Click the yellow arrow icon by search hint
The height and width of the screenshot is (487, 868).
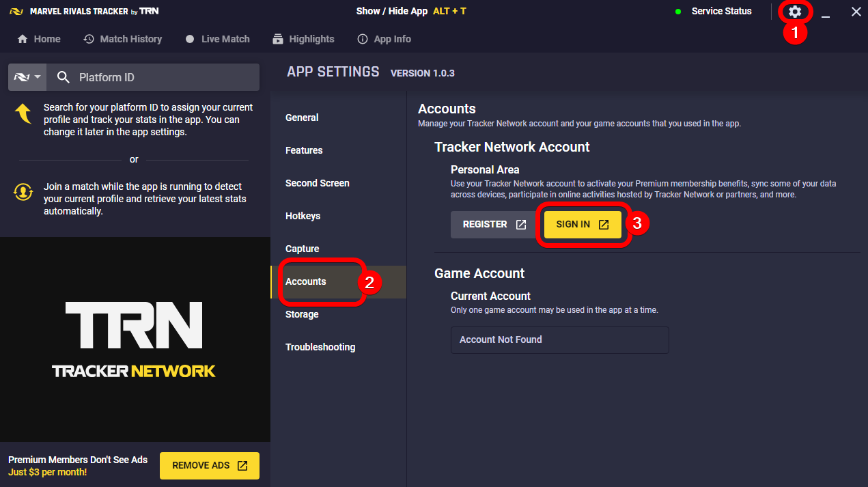pos(23,113)
